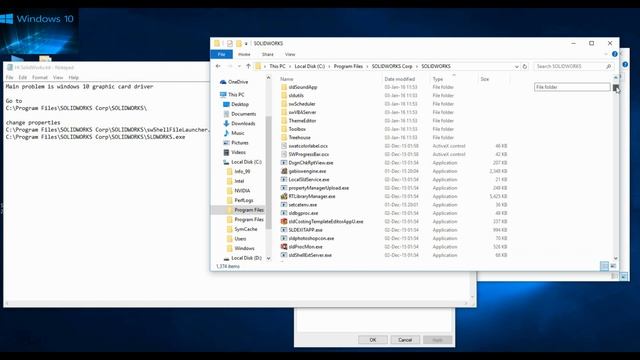This screenshot has height=360, width=640.
Task: Expand chevron after This PC breadcrumb
Action: [290, 66]
